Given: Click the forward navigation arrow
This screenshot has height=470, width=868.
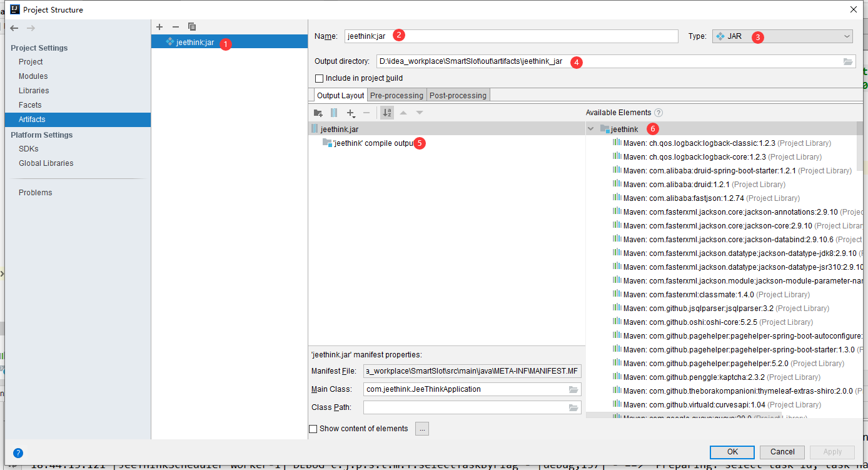Looking at the screenshot, I should pyautogui.click(x=31, y=28).
